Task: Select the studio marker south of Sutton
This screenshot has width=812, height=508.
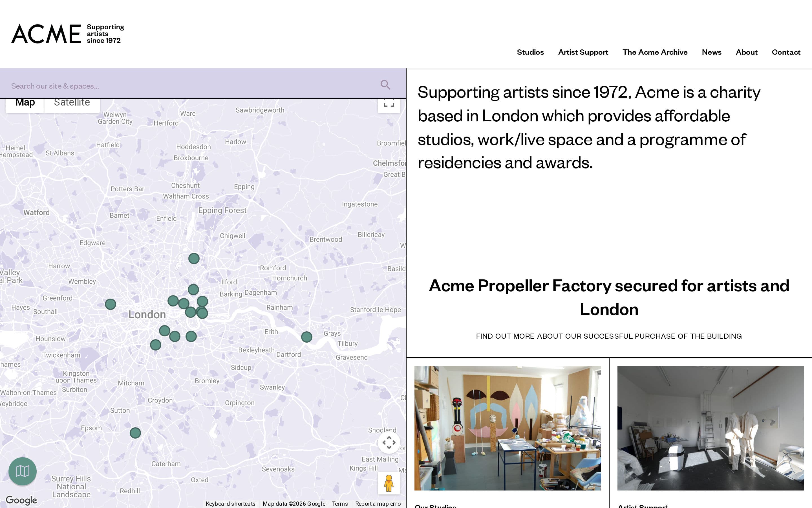Action: click(135, 433)
